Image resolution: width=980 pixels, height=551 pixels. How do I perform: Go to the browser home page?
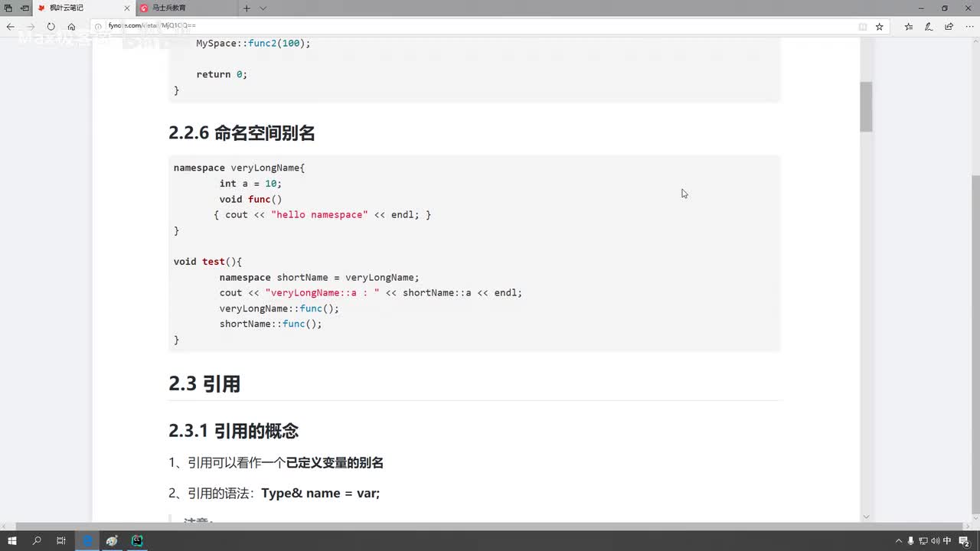click(x=71, y=26)
